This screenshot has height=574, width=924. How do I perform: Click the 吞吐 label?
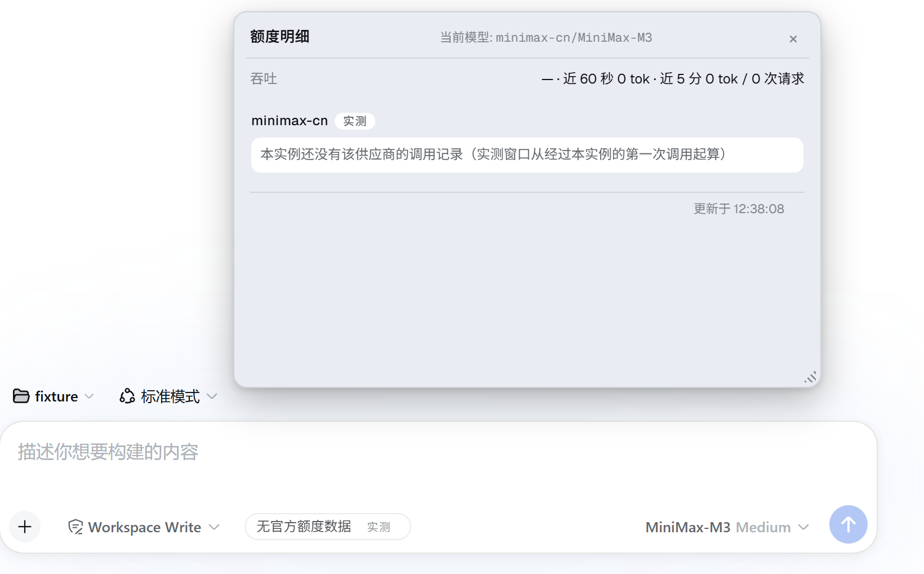264,78
